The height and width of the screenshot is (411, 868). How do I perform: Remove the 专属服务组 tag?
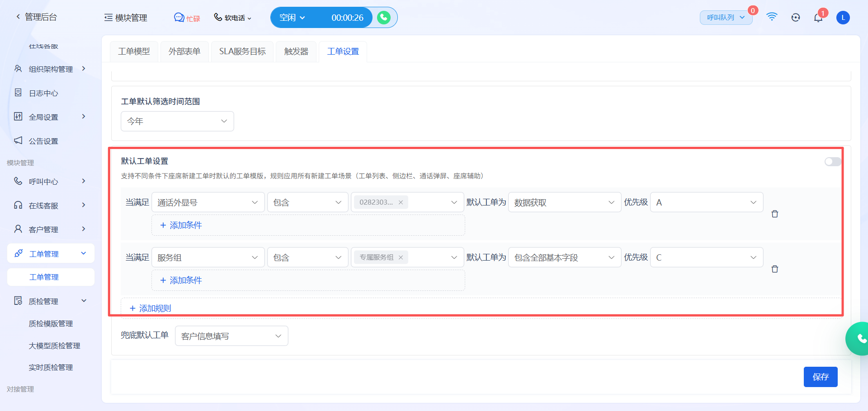(x=401, y=257)
